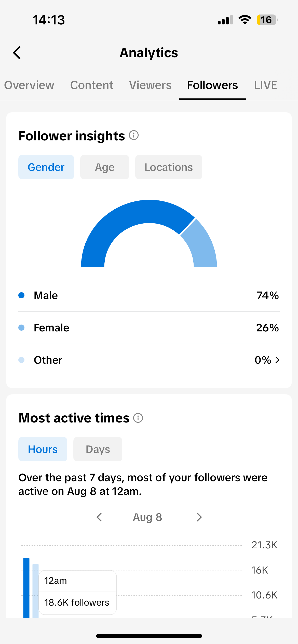
Task: Switch to the LIVE tab
Action: coord(266,85)
